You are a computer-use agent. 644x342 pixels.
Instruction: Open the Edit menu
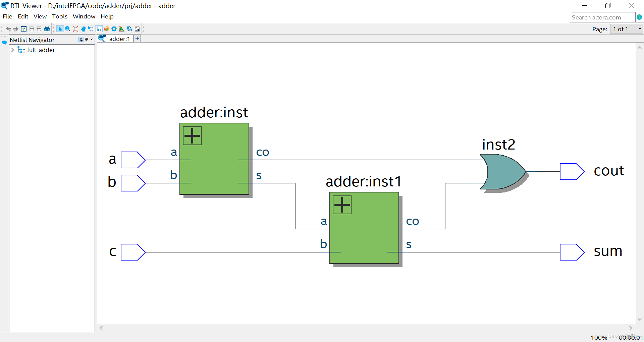(x=23, y=16)
